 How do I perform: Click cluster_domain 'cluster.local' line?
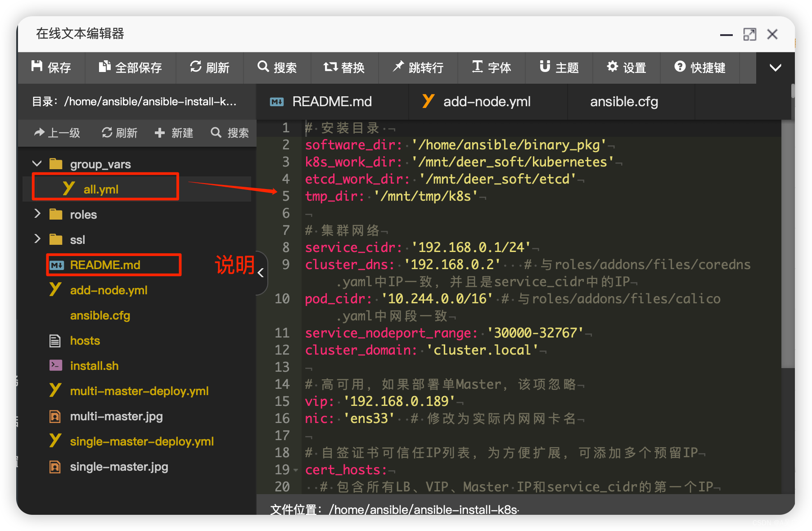click(422, 350)
